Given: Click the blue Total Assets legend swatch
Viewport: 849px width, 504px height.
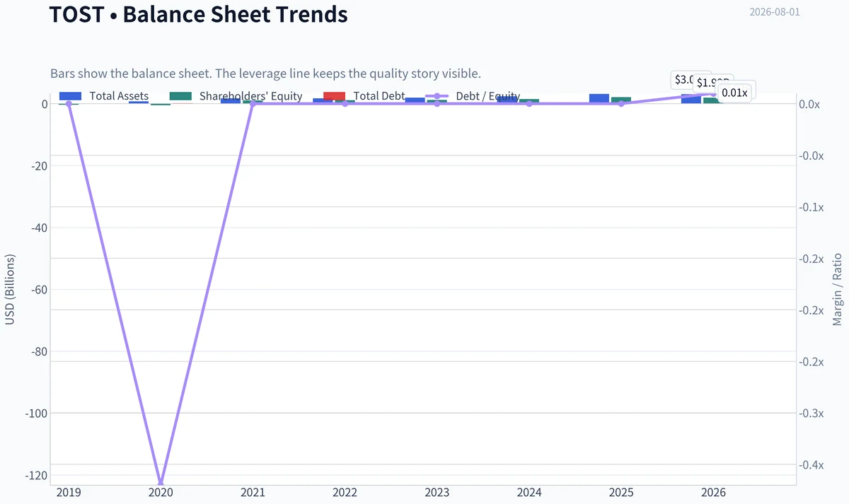Looking at the screenshot, I should [x=71, y=96].
